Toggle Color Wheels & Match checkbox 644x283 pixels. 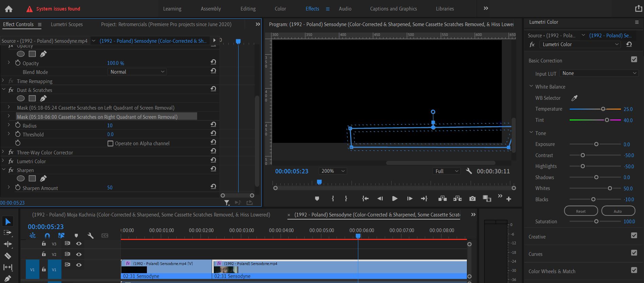click(634, 270)
